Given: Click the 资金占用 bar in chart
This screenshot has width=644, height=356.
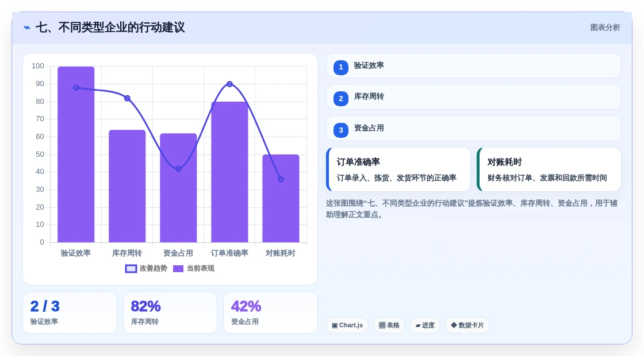Looking at the screenshot, I should [x=178, y=188].
